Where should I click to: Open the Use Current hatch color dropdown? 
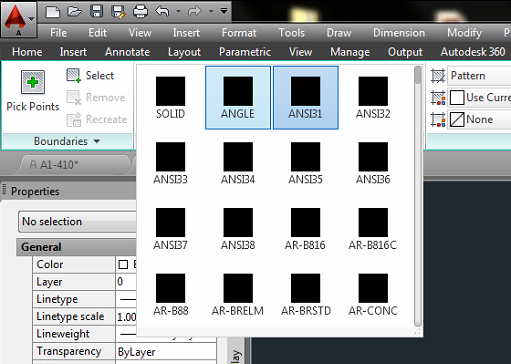tap(479, 98)
